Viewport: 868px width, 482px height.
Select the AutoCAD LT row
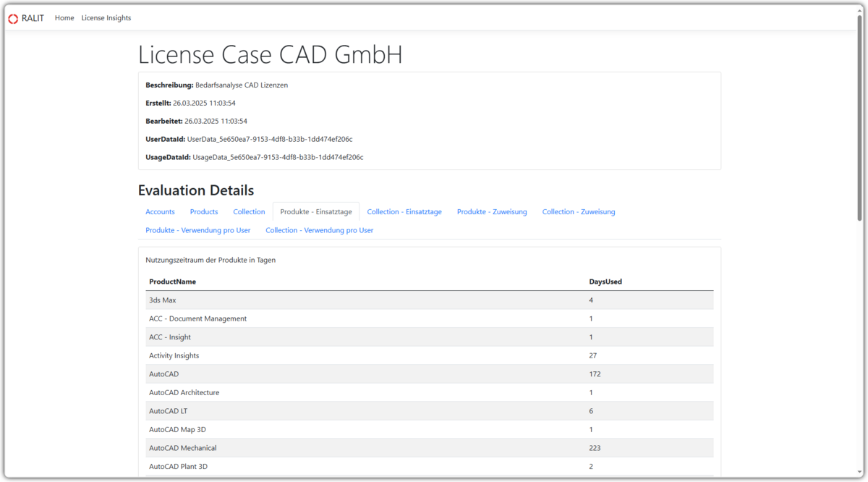point(430,411)
